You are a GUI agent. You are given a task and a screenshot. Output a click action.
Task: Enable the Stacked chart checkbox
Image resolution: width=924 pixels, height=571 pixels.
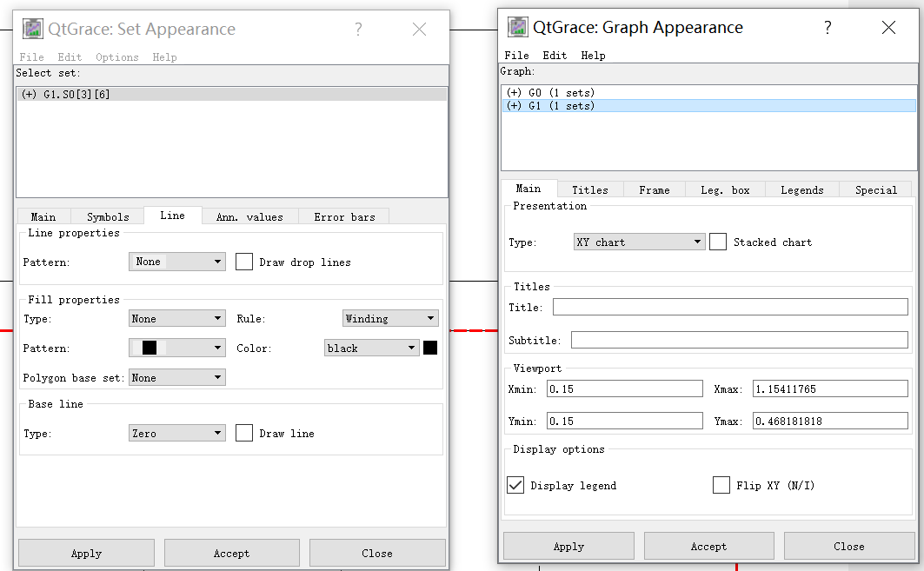pos(718,241)
